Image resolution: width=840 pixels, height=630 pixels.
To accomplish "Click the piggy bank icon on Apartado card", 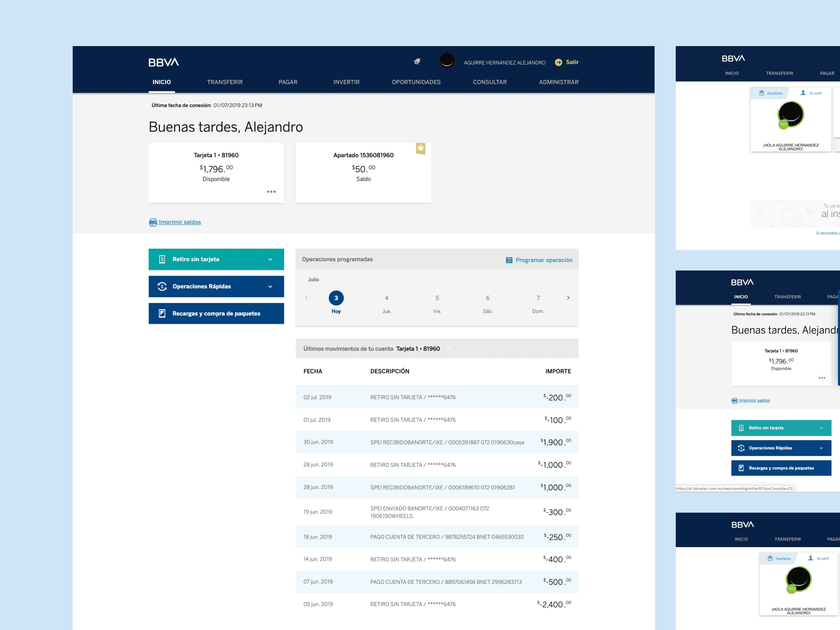I will [420, 148].
